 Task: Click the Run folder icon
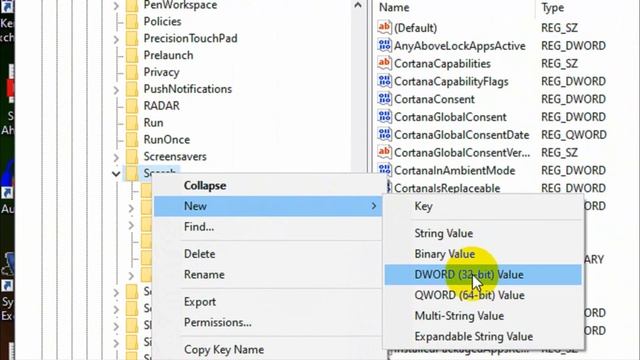click(x=132, y=122)
